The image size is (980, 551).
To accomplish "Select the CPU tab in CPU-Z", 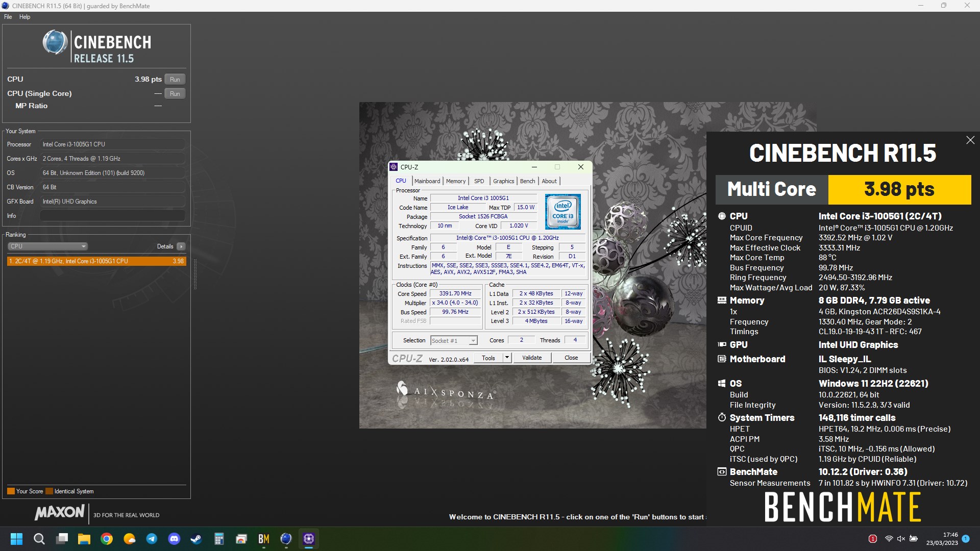I will pyautogui.click(x=401, y=181).
